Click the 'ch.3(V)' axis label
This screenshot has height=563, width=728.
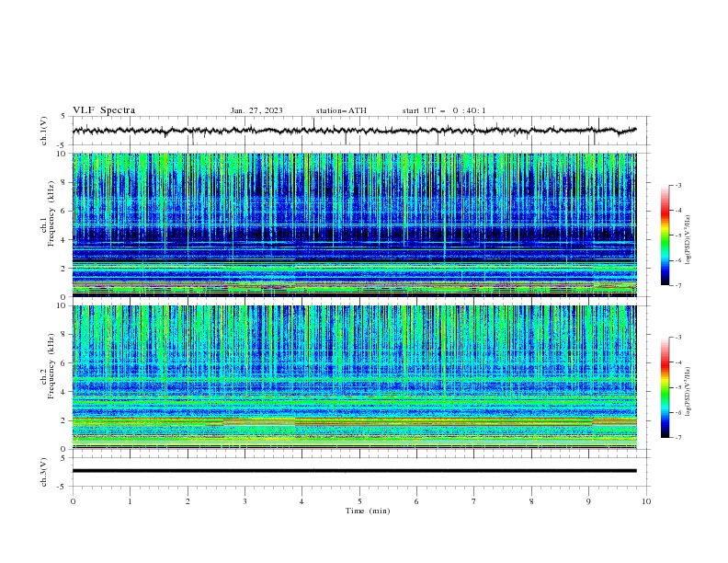44,472
